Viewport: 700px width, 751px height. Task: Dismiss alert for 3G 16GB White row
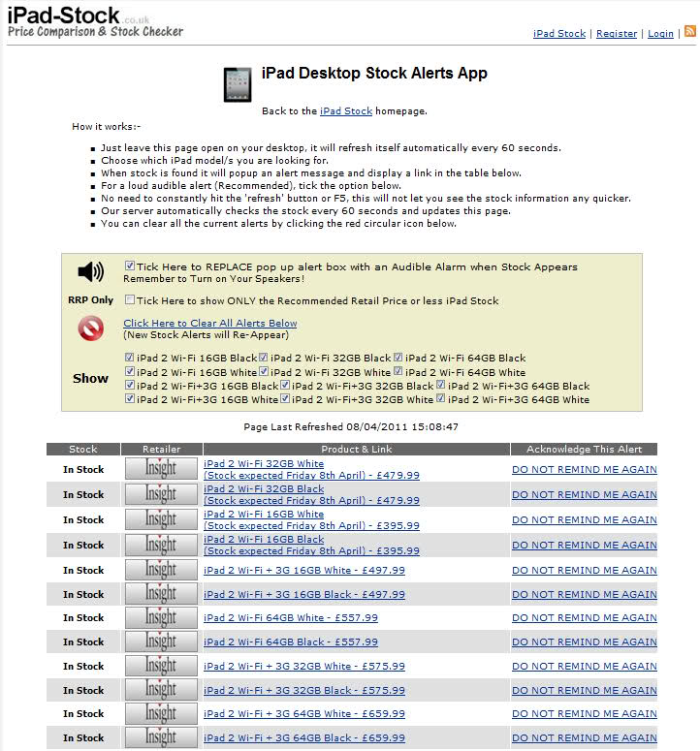point(584,571)
